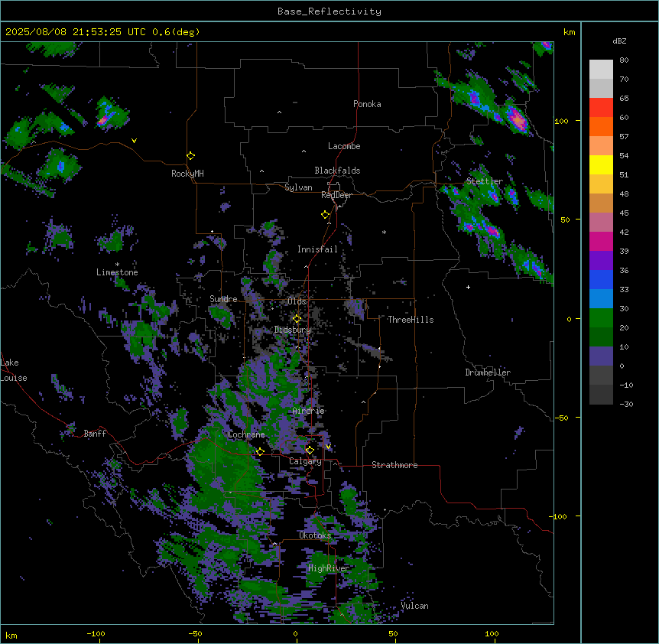Screen dimensions: 659x644
Task: Click the 0 tick on bottom axis
Action: coord(295,634)
